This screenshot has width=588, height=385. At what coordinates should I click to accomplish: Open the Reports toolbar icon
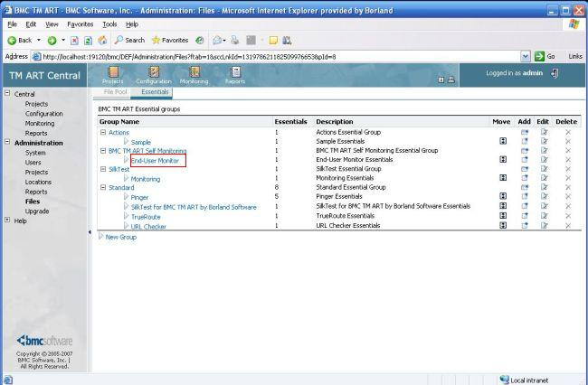coord(235,75)
